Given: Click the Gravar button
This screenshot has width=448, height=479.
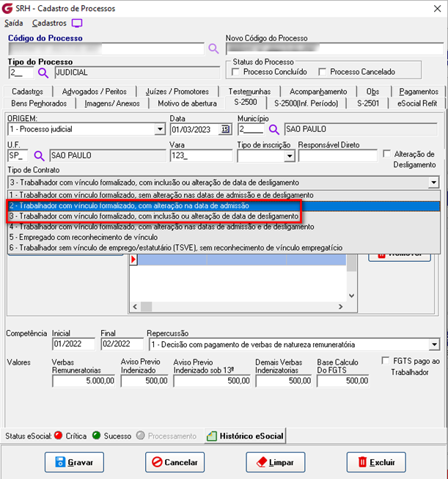Looking at the screenshot, I should click(74, 462).
